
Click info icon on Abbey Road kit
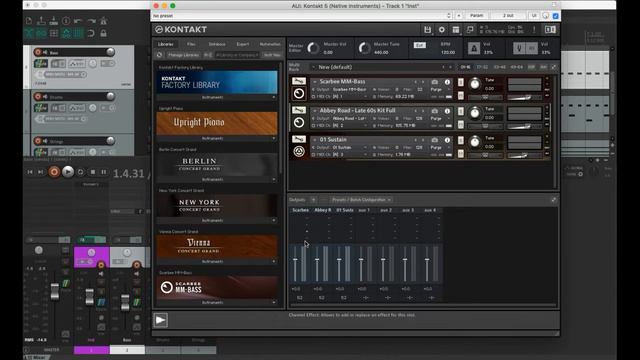click(447, 111)
